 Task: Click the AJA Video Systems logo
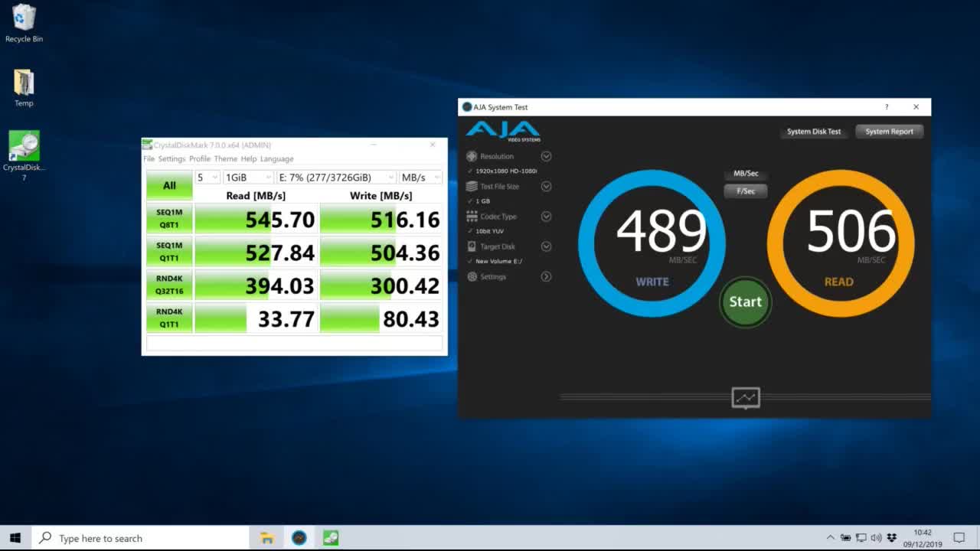(503, 131)
